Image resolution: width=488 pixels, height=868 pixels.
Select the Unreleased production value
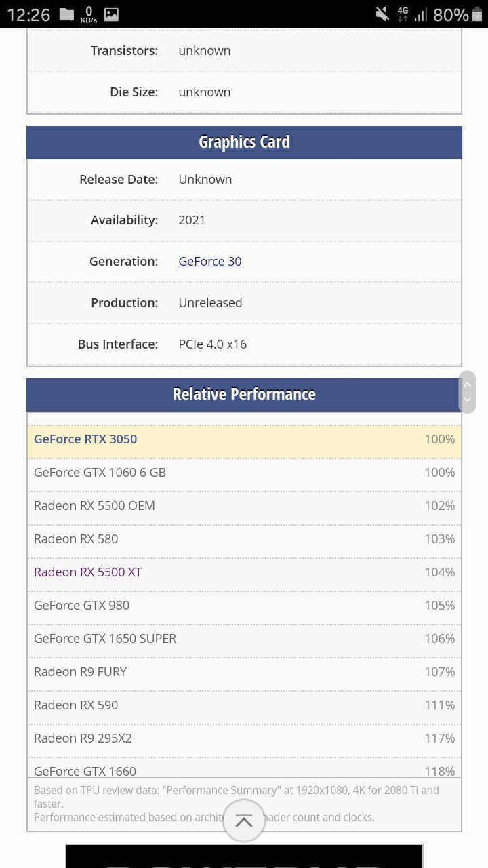tap(210, 302)
